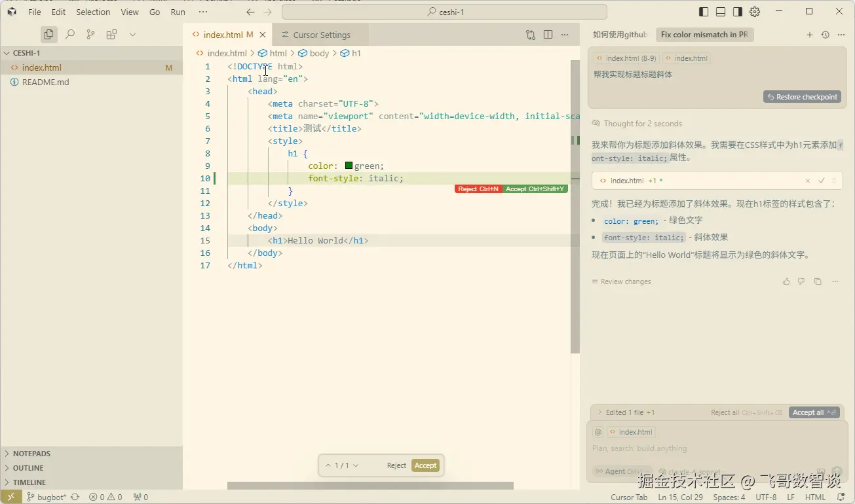Click the split editor icon
Viewport: 855px width, 504px height.
pyautogui.click(x=548, y=35)
